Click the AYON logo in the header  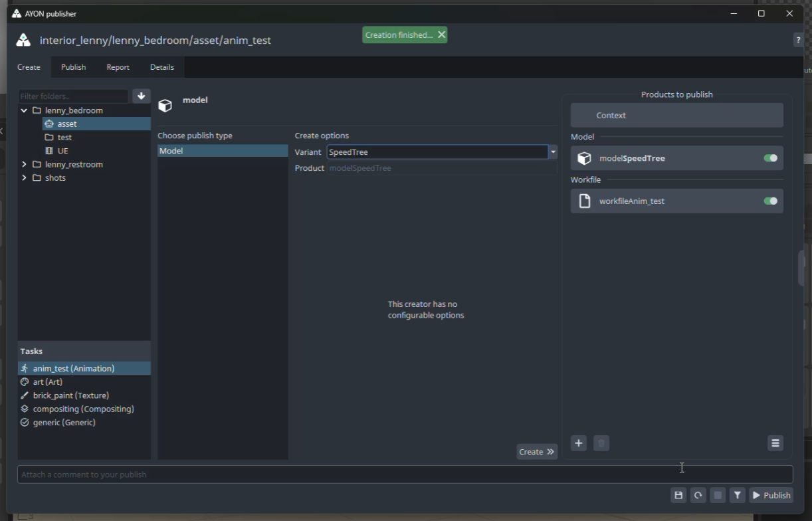[x=23, y=41]
